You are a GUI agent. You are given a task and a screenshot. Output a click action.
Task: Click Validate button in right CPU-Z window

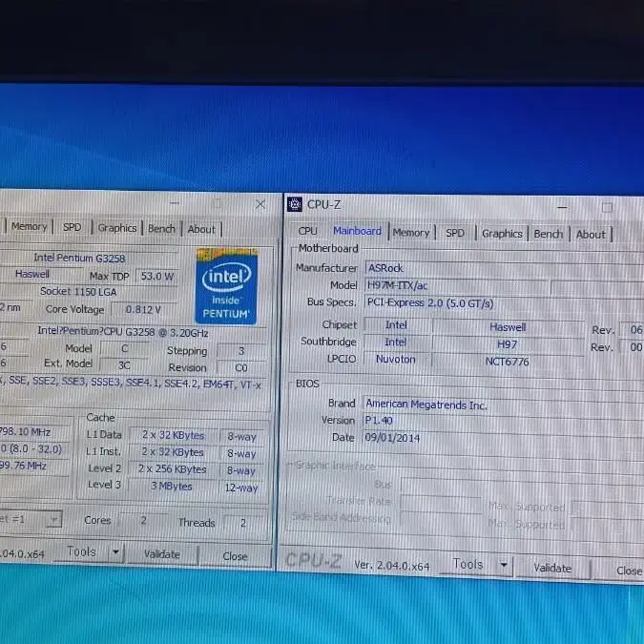pos(552,568)
